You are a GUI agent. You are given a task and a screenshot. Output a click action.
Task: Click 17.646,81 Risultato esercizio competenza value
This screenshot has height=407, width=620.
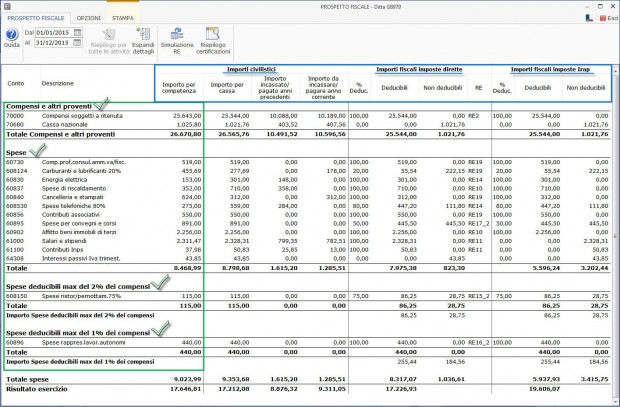[187, 389]
